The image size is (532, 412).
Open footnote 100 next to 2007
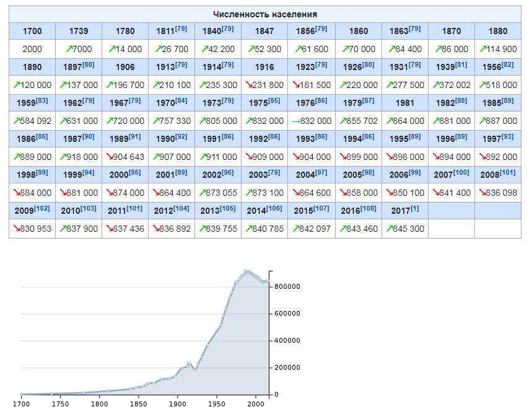click(x=461, y=172)
